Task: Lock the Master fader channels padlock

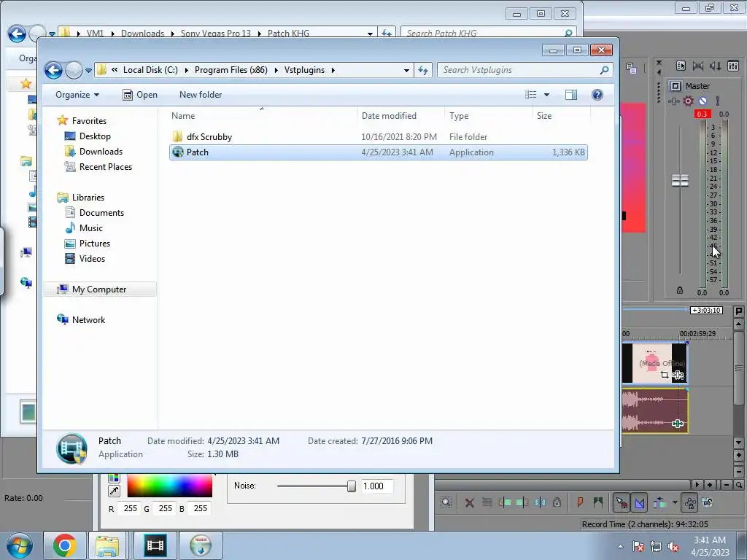Action: 680,290
